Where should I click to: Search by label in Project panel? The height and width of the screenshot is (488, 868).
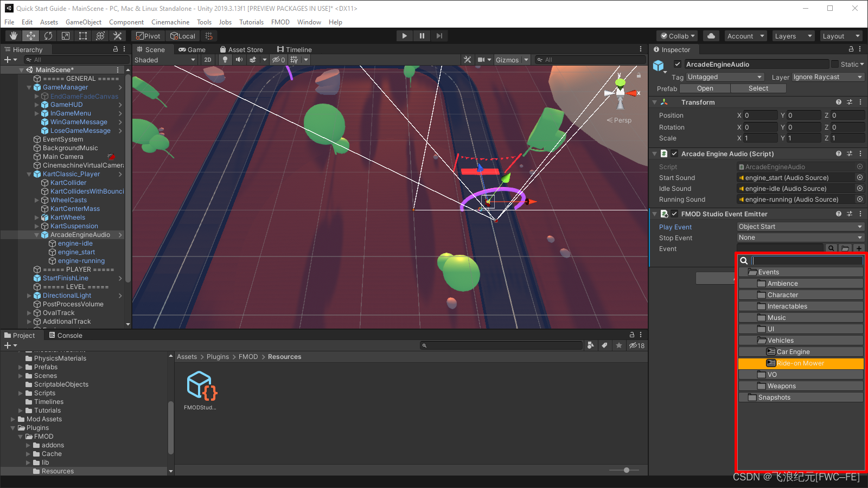(x=604, y=345)
